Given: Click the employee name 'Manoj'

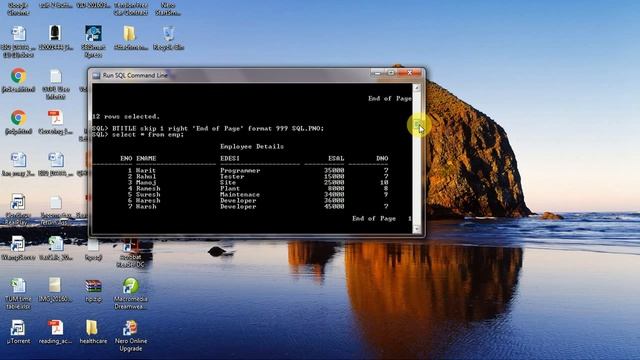Looking at the screenshot, I should tap(146, 182).
